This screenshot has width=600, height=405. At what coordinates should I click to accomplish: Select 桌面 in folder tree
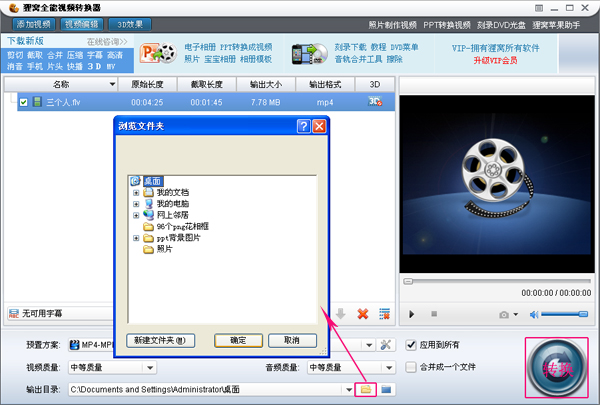(x=153, y=181)
